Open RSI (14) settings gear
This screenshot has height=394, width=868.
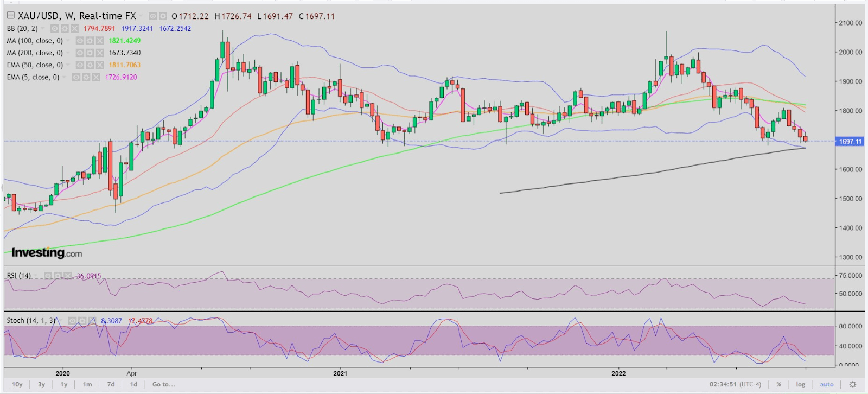[x=58, y=276]
